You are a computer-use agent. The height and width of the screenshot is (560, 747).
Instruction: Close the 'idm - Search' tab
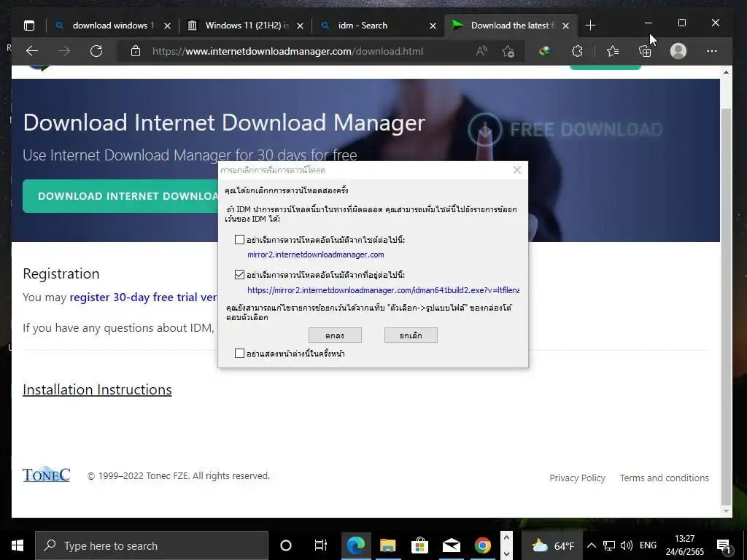pyautogui.click(x=433, y=26)
